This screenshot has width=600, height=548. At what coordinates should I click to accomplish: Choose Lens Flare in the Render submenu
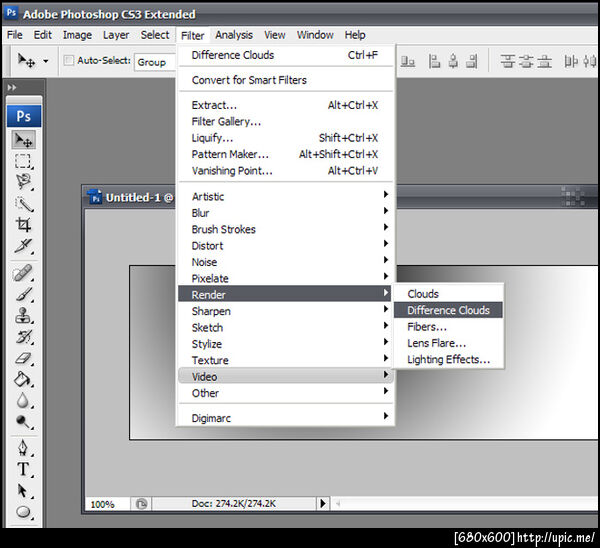coord(448,343)
